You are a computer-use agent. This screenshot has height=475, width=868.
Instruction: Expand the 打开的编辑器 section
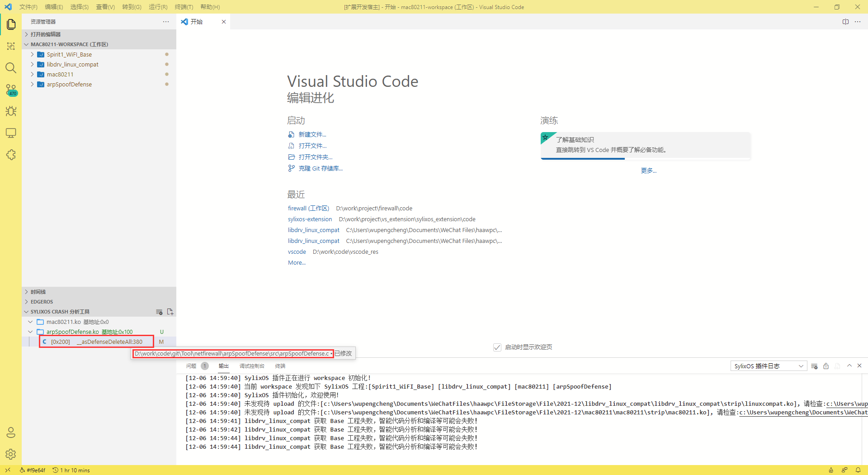tap(99, 34)
